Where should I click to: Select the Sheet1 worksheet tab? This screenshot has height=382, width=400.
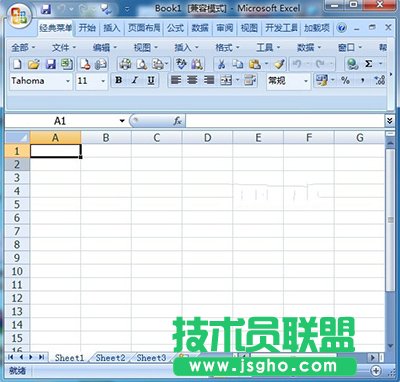69,358
